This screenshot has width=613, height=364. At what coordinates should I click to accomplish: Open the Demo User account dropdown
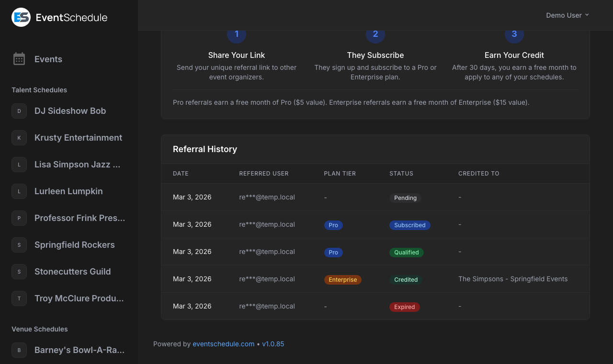568,15
